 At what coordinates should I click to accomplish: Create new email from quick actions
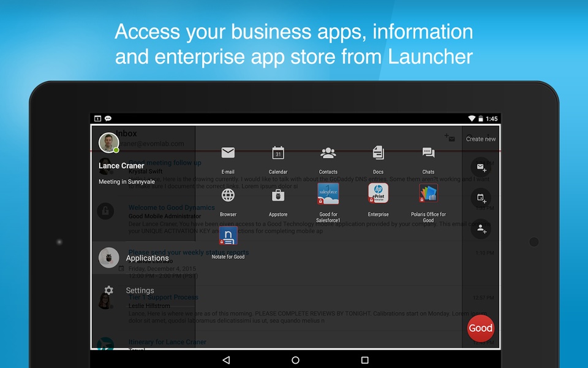[481, 167]
